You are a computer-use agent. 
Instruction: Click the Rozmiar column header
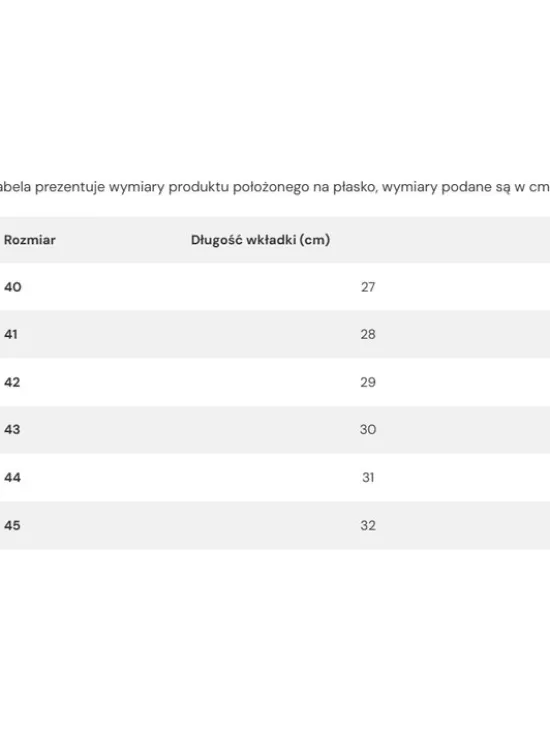29,240
